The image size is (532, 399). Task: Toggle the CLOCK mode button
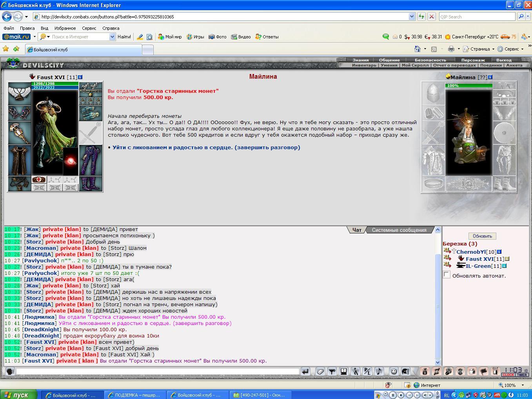point(508,375)
